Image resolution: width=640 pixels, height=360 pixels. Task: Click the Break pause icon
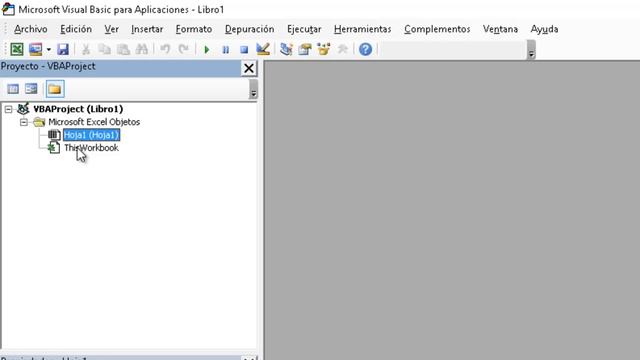(x=225, y=49)
